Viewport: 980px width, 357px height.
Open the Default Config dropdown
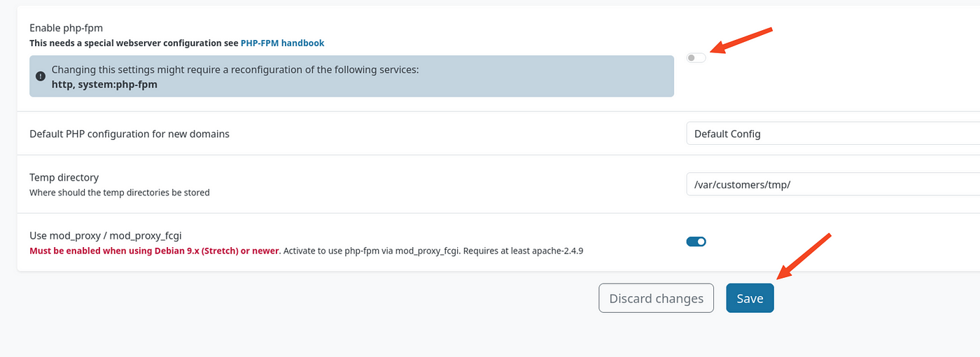coord(833,133)
